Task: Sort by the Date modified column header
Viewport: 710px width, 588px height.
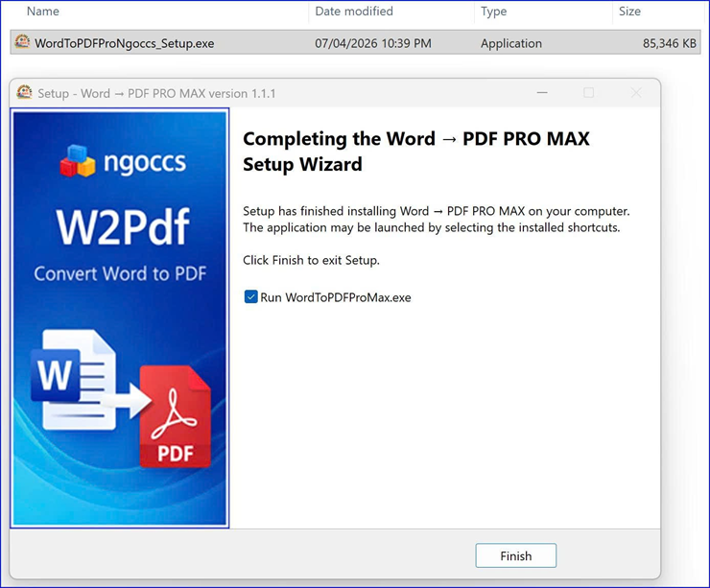Action: tap(354, 12)
